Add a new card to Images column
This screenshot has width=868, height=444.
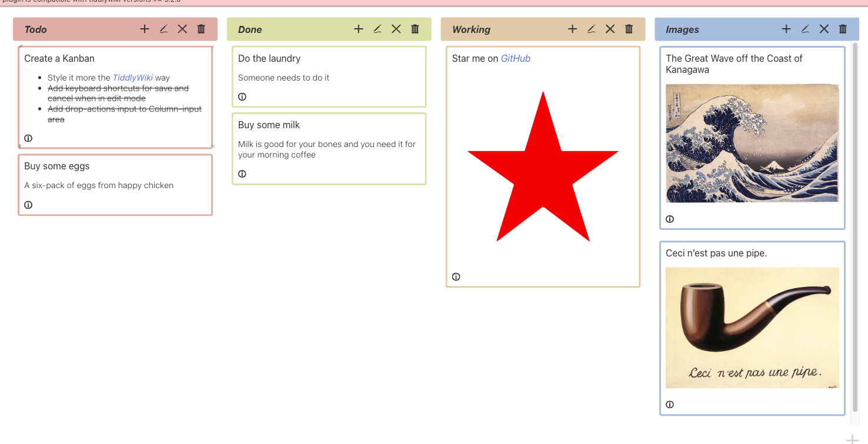[x=786, y=29]
